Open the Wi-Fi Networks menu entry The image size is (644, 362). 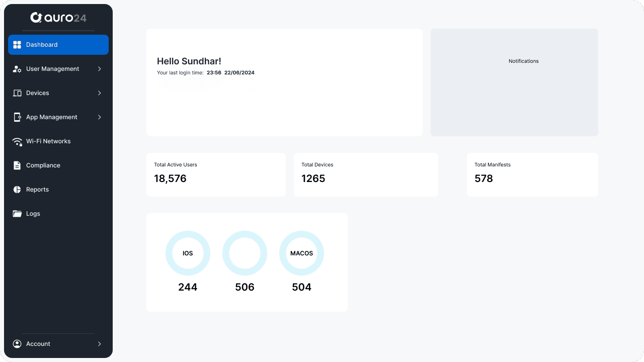(48, 141)
